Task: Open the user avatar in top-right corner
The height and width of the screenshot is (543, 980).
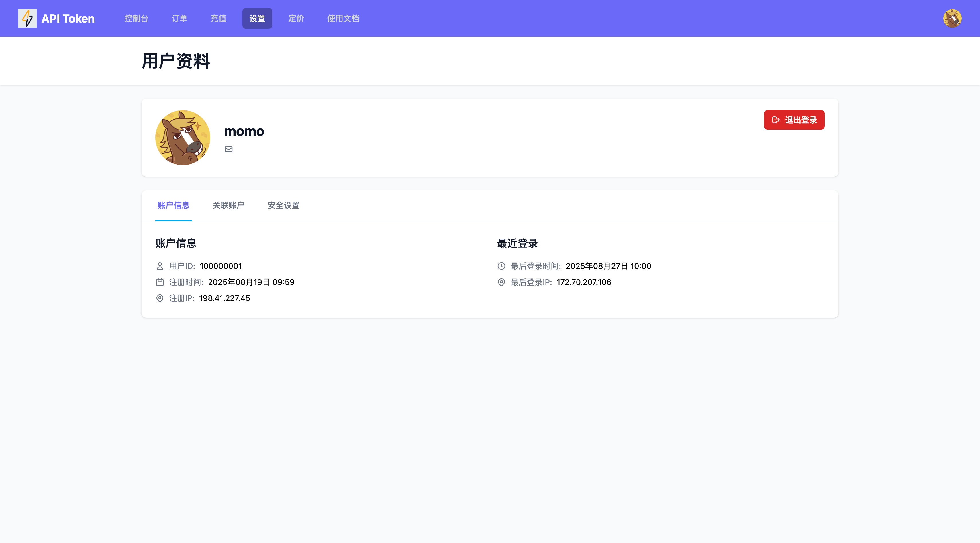Action: [x=952, y=18]
